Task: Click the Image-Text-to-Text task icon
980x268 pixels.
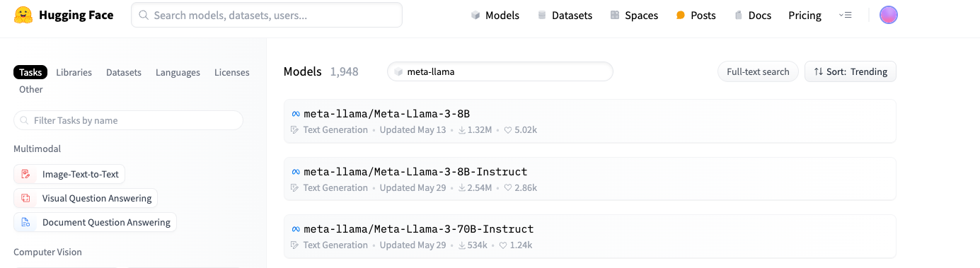Action: [26, 174]
